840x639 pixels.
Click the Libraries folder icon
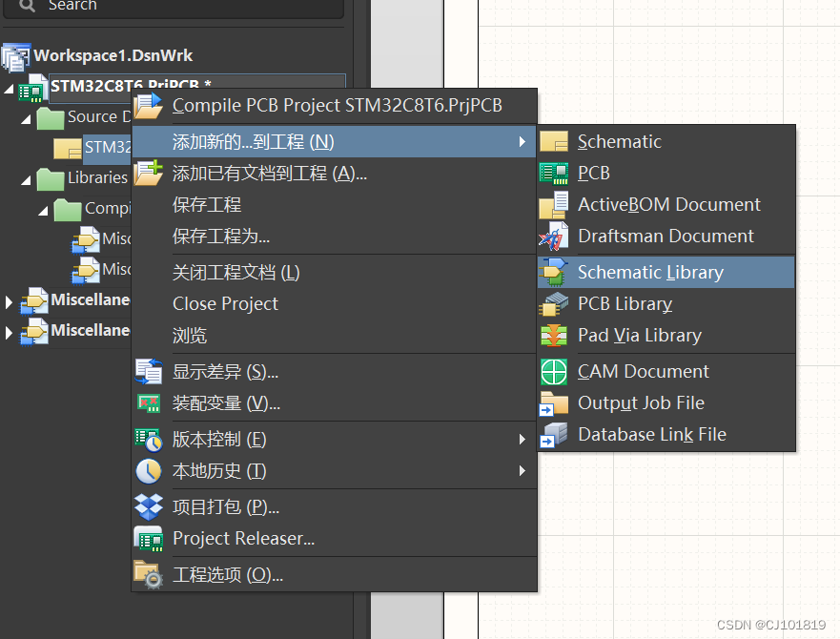tap(51, 178)
